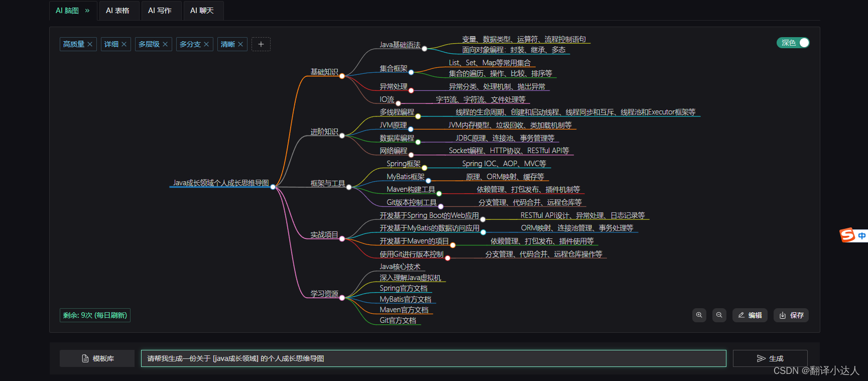Select the JDBC原理、连接池、事务管理等 leaf
The width and height of the screenshot is (868, 381).
point(505,138)
